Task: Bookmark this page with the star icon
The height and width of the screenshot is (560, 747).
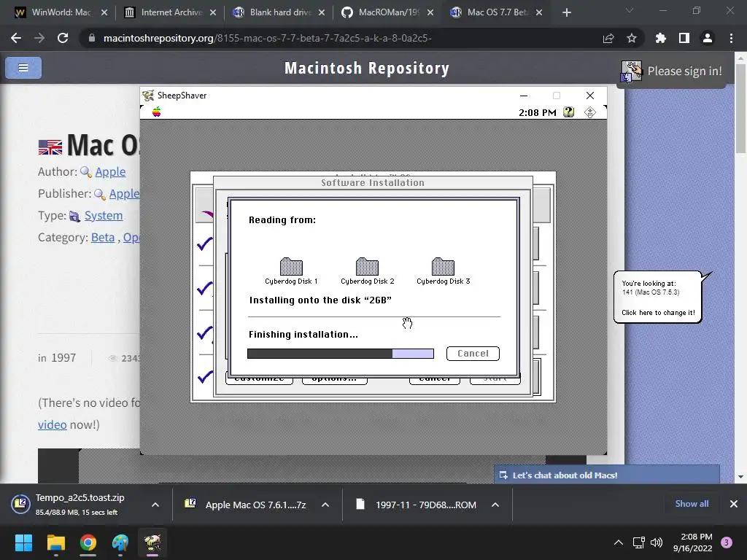Action: click(632, 38)
